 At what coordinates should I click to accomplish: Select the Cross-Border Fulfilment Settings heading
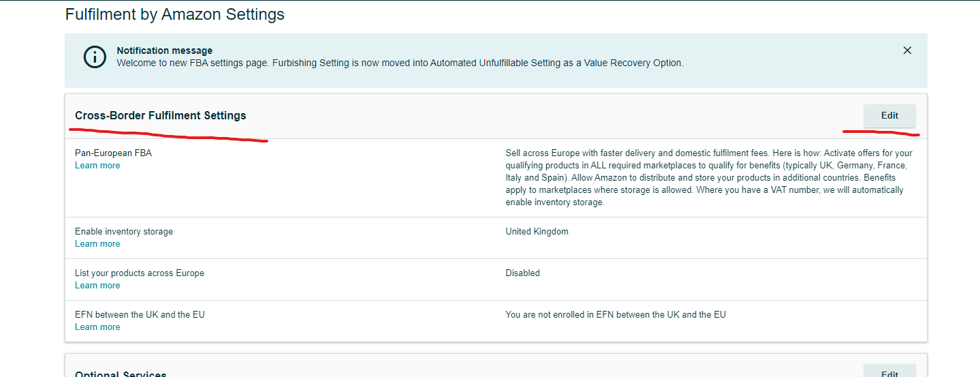click(x=161, y=116)
